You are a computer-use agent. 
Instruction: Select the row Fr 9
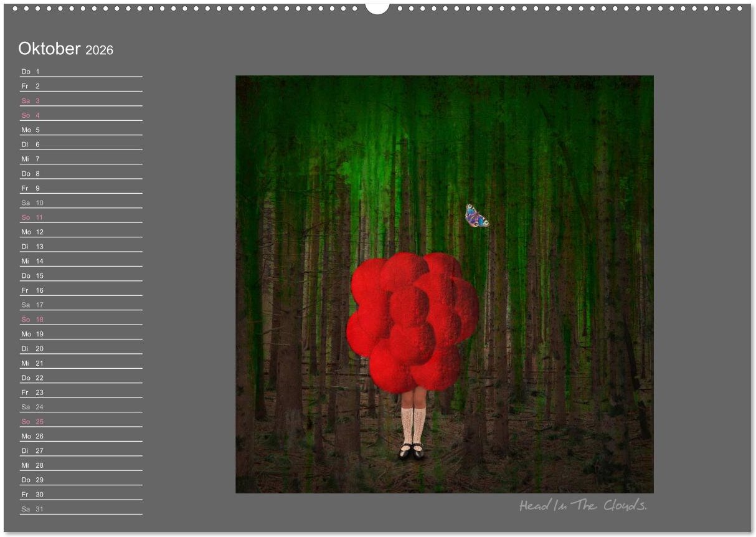click(81, 188)
